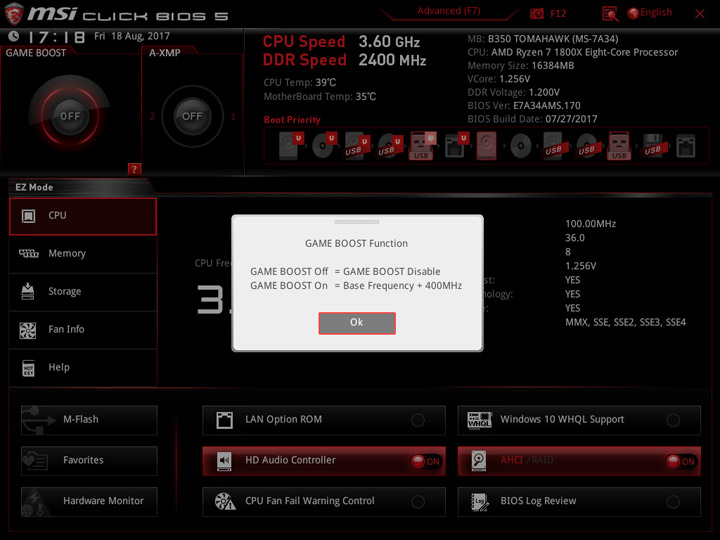Select the UEFI USB key boot icon
Viewport: 720px width, 540px height.
(422, 146)
